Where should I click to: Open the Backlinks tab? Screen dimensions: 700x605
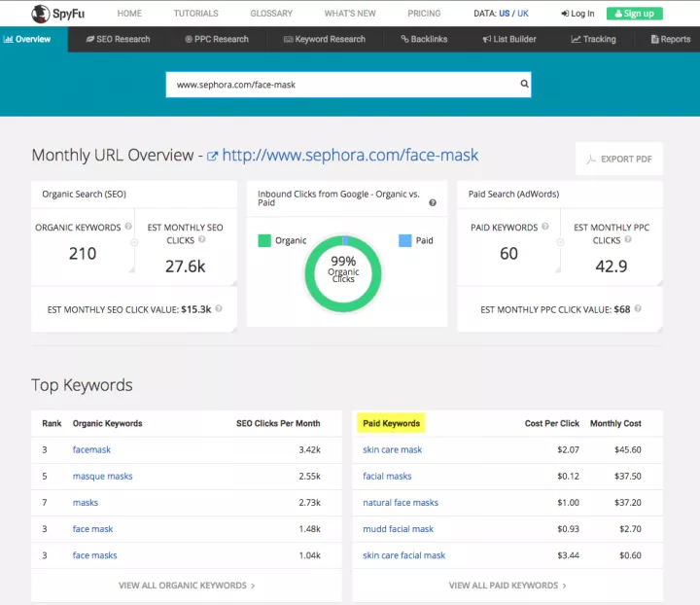click(x=423, y=39)
